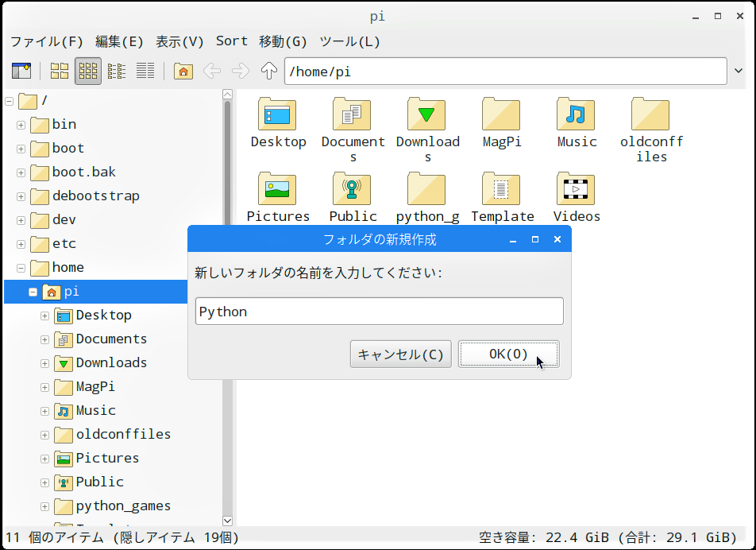Open the Downloads folder icon in main pane
Screen dimensions: 756x550
click(426, 114)
